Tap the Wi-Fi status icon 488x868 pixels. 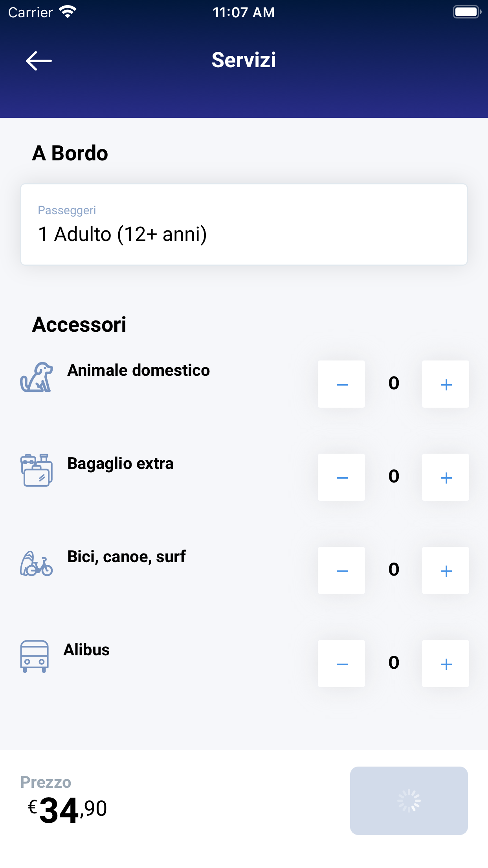68,12
